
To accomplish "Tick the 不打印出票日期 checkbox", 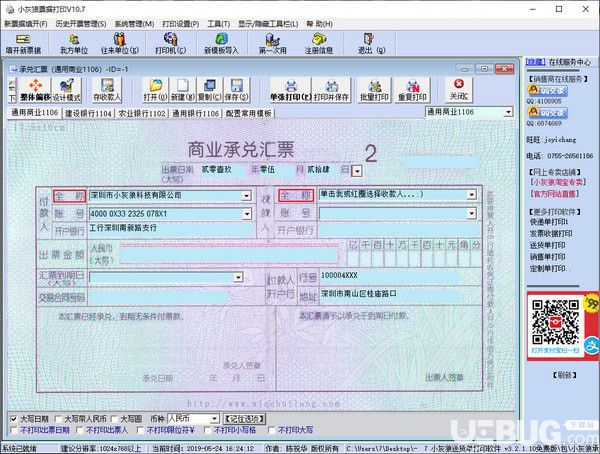I will tap(14, 430).
